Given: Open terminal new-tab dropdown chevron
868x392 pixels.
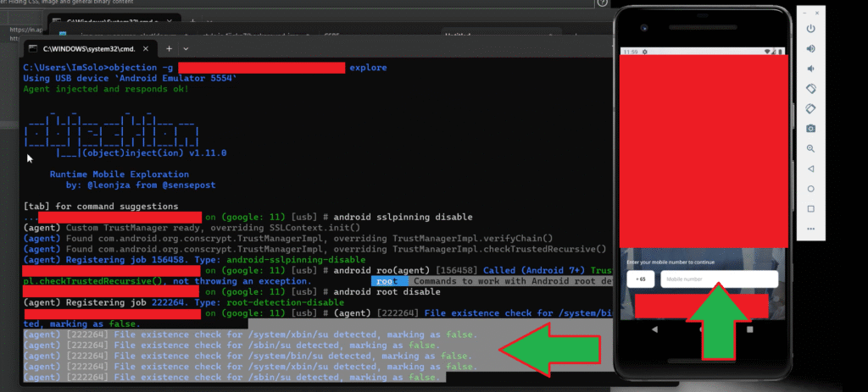Looking at the screenshot, I should (x=186, y=48).
